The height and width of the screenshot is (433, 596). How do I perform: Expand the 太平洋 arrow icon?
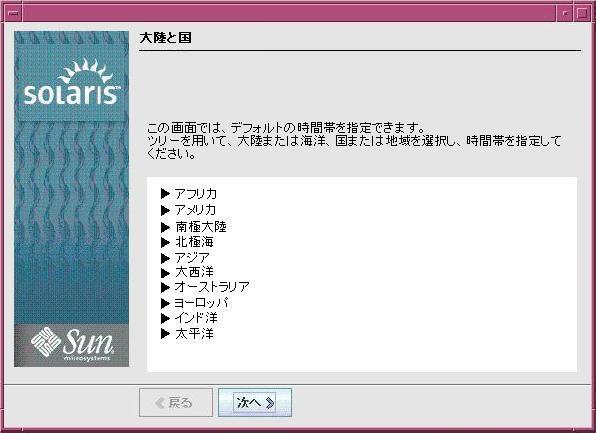(165, 333)
